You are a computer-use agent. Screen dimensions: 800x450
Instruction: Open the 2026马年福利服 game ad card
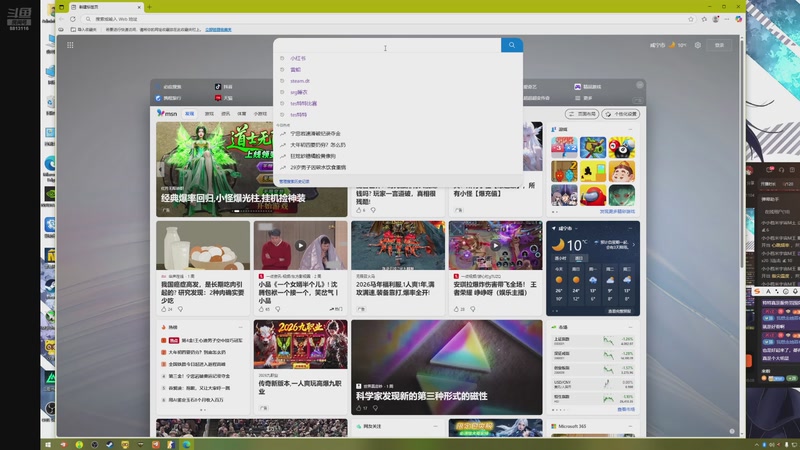click(398, 268)
